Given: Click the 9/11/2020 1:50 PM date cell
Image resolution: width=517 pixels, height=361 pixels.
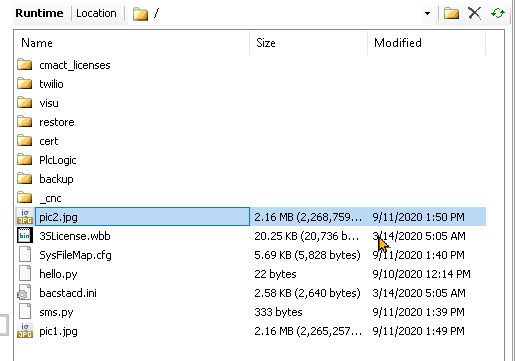Looking at the screenshot, I should click(x=418, y=217).
